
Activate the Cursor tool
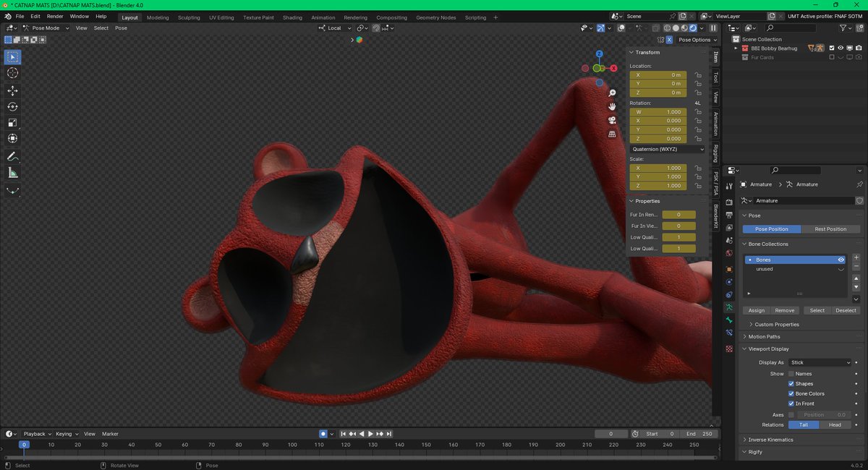pos(12,73)
